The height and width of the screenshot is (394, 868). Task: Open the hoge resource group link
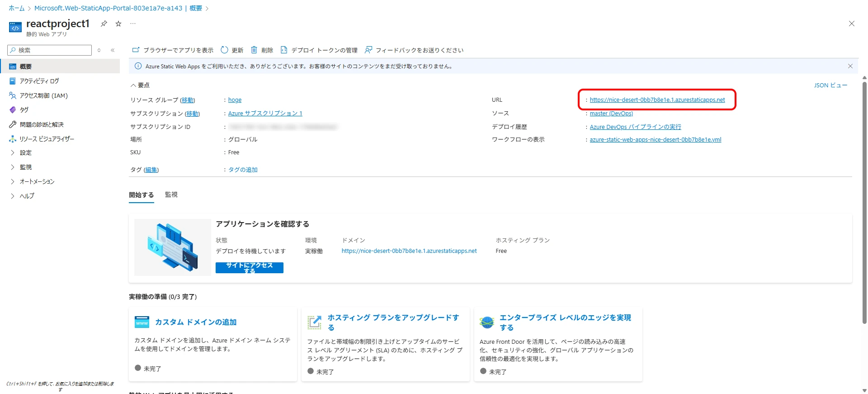235,100
